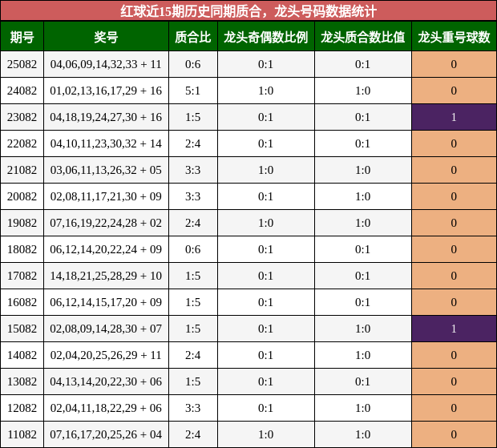This screenshot has width=497, height=448.
Task: Click the purple 1 cell in row 15082
Action: click(x=455, y=329)
